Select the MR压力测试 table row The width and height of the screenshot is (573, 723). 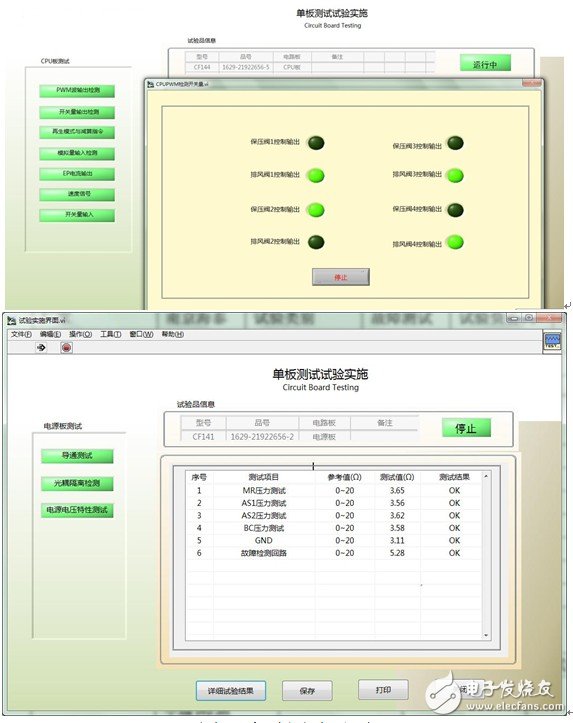334,490
